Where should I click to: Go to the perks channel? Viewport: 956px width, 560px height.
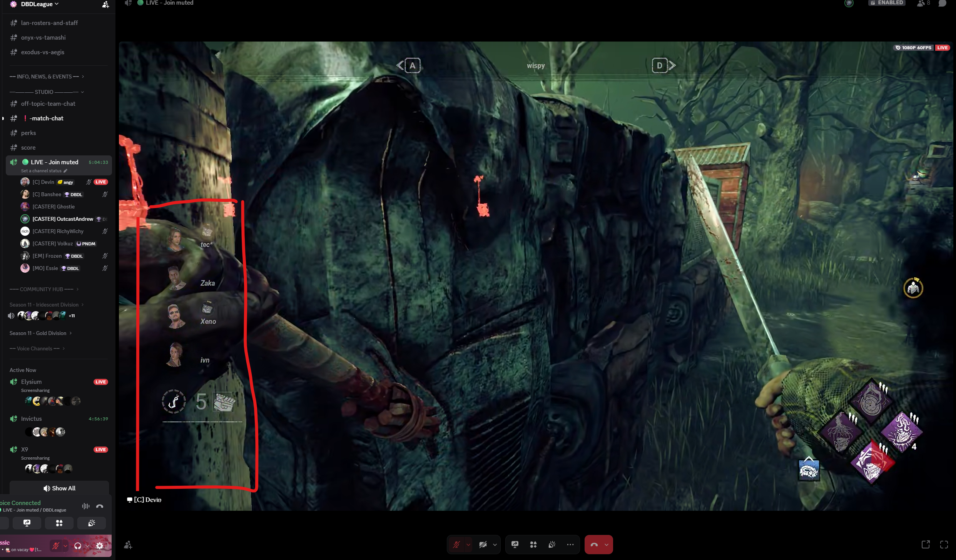58,133
